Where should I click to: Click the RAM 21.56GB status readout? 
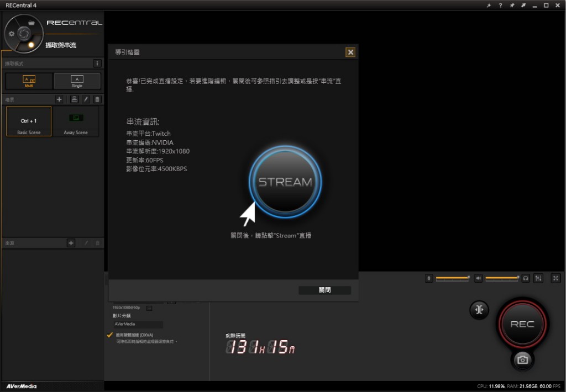coord(522,386)
